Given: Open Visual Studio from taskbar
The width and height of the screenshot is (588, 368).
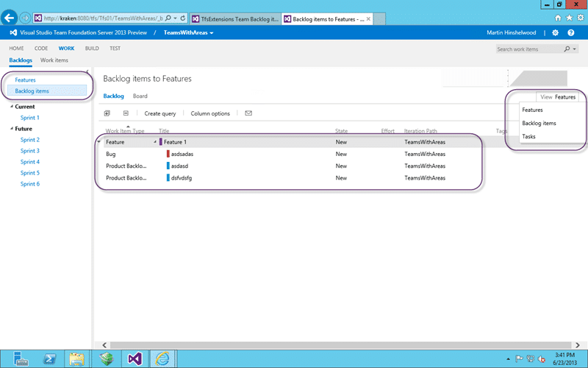Looking at the screenshot, I should 135,359.
